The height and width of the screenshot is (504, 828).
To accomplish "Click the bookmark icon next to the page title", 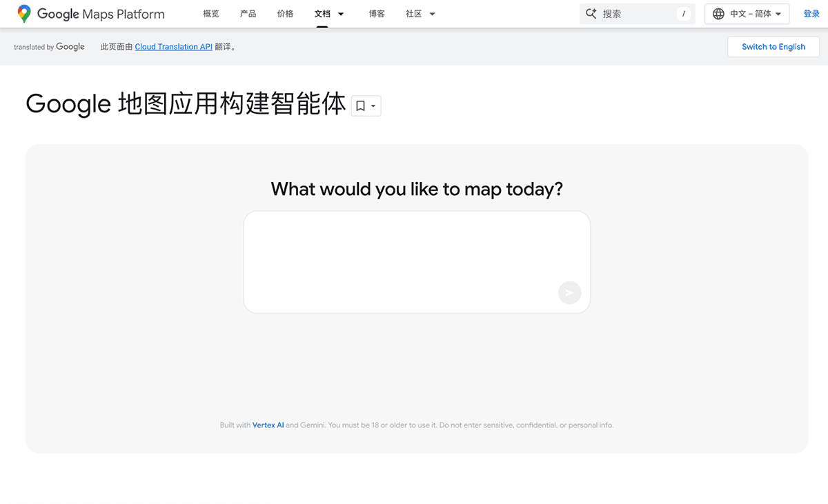I will click(x=361, y=105).
